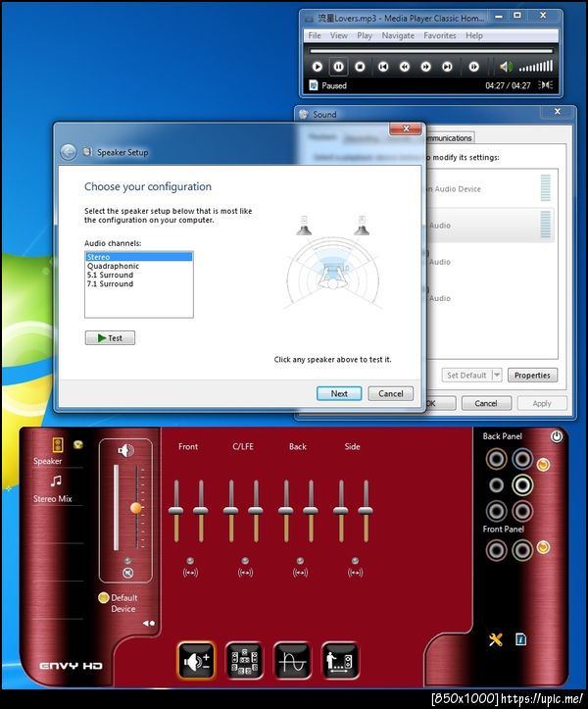Toggle the Side channel link icon
This screenshot has width=588, height=709.
pos(355,573)
